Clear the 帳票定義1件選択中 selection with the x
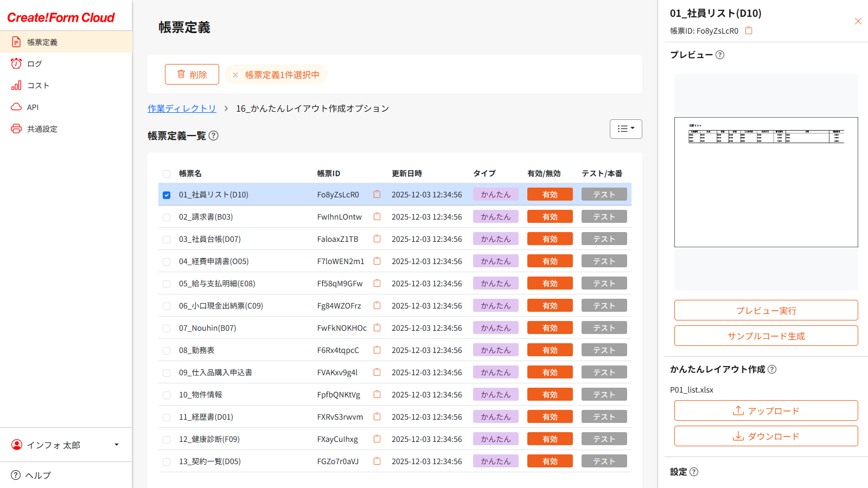This screenshot has height=488, width=868. pyautogui.click(x=235, y=75)
